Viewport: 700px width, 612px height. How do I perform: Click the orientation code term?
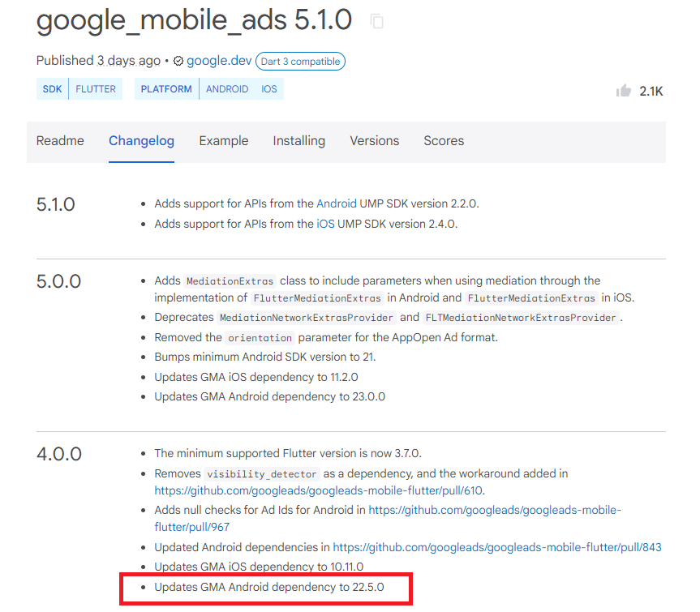click(260, 338)
